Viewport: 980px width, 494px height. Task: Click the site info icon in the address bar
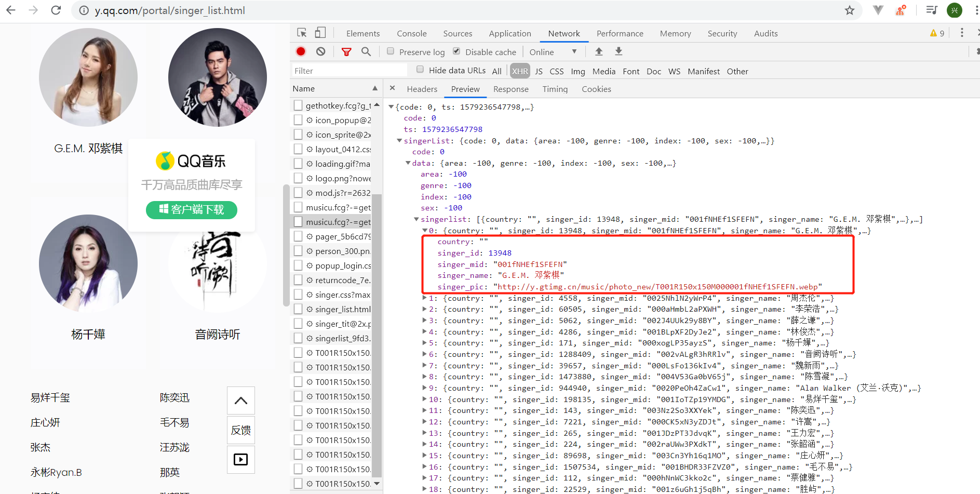[84, 10]
